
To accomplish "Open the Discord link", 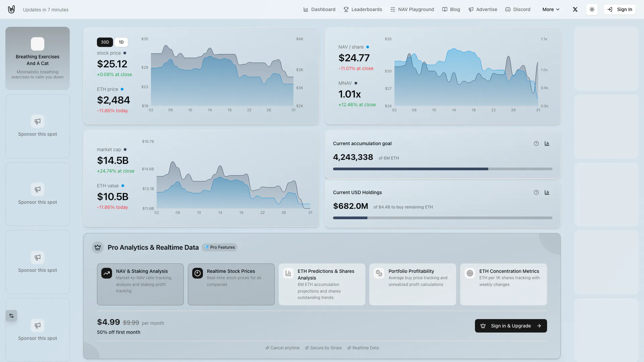I will [x=518, y=9].
